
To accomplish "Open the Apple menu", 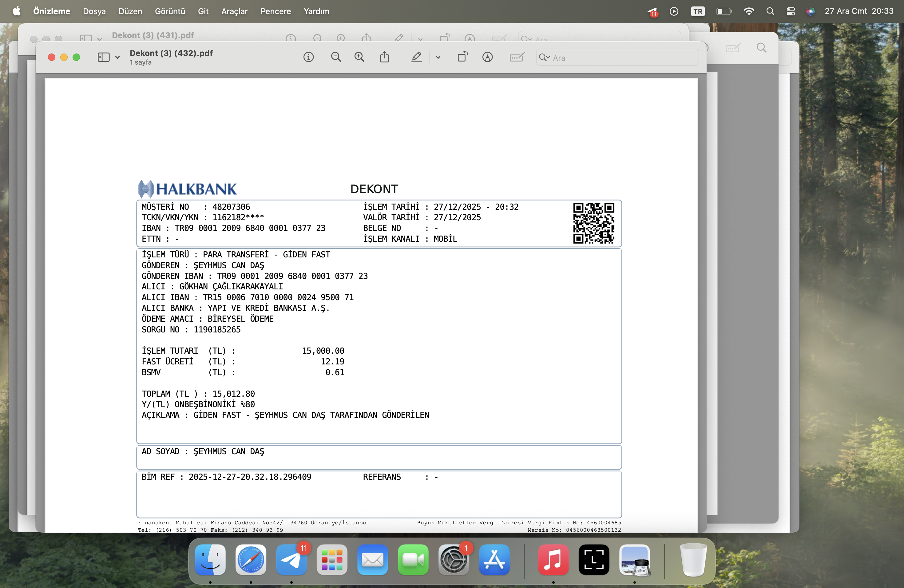I will click(x=17, y=11).
